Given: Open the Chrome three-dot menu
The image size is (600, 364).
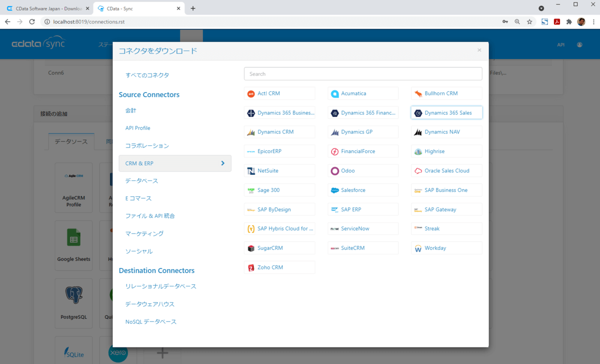Looking at the screenshot, I should click(592, 22).
